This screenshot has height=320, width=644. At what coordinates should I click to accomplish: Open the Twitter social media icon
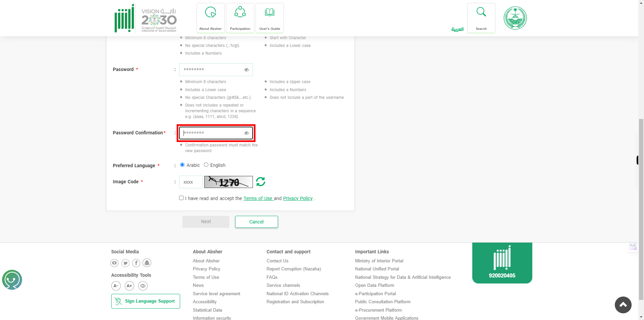pyautogui.click(x=125, y=263)
